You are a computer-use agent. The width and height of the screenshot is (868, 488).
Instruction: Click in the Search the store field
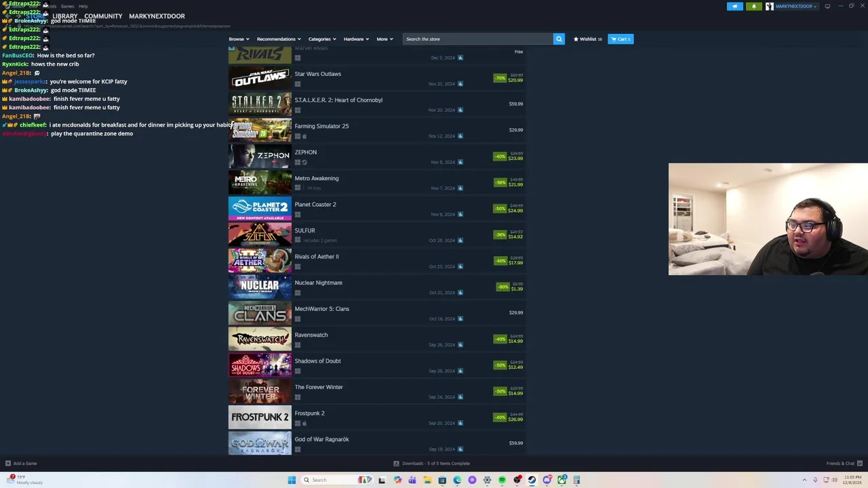(478, 39)
